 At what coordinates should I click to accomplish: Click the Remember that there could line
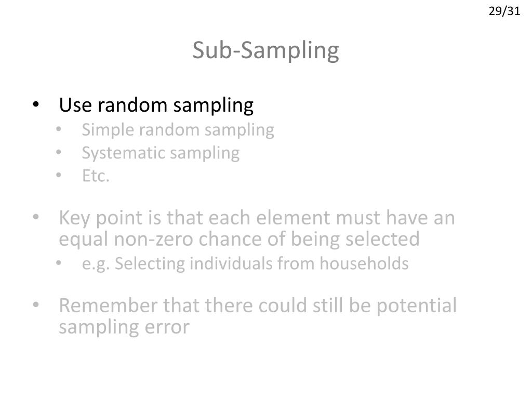258,306
